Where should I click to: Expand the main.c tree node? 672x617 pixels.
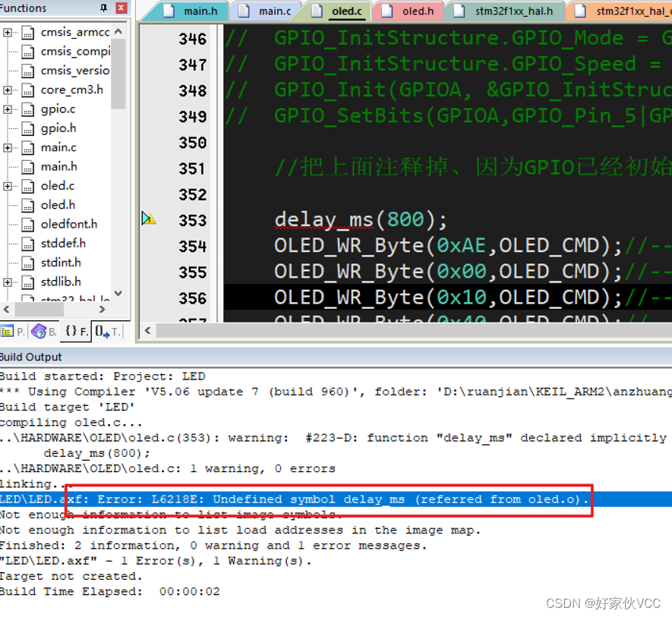point(8,148)
